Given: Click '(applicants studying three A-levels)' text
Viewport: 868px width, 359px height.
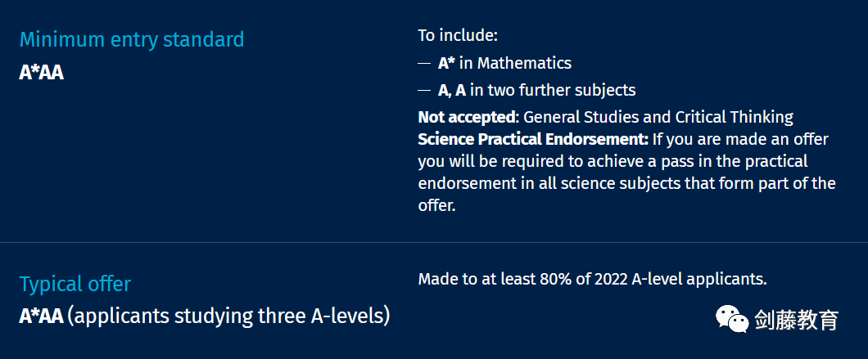Looking at the screenshot, I should click(x=228, y=316).
